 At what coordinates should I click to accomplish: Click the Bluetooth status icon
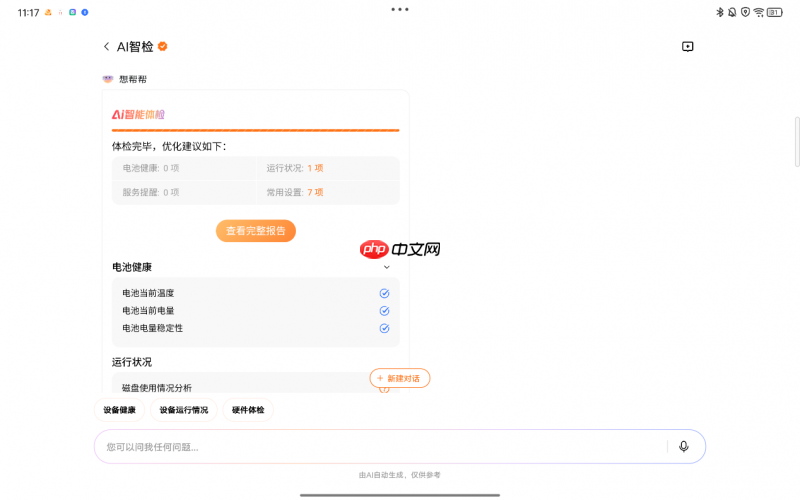720,12
